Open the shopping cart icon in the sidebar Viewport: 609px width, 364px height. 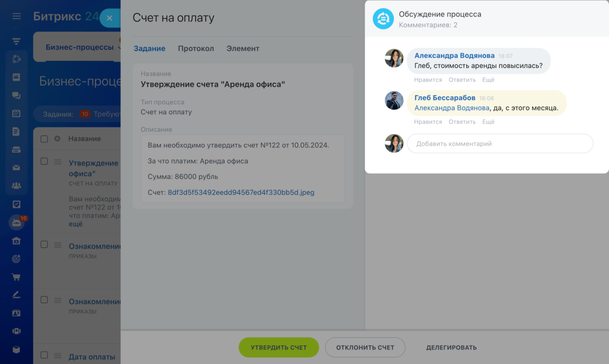coord(17,277)
